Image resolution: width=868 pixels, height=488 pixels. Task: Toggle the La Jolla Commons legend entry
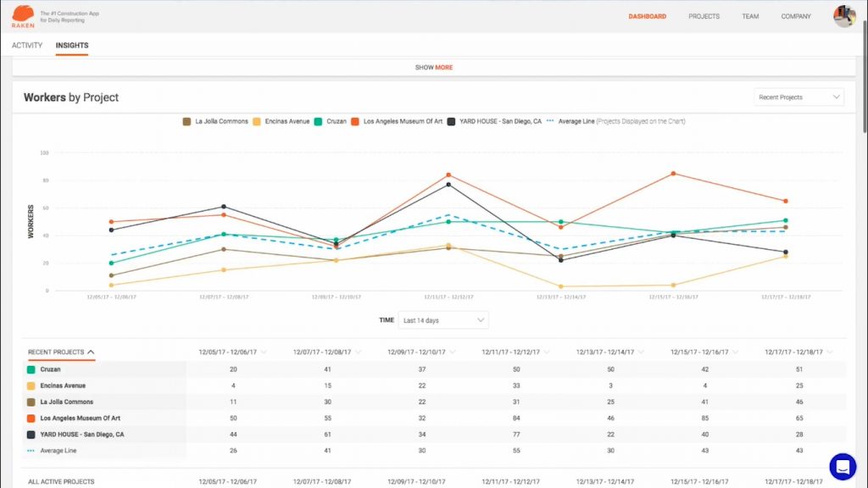tap(214, 121)
